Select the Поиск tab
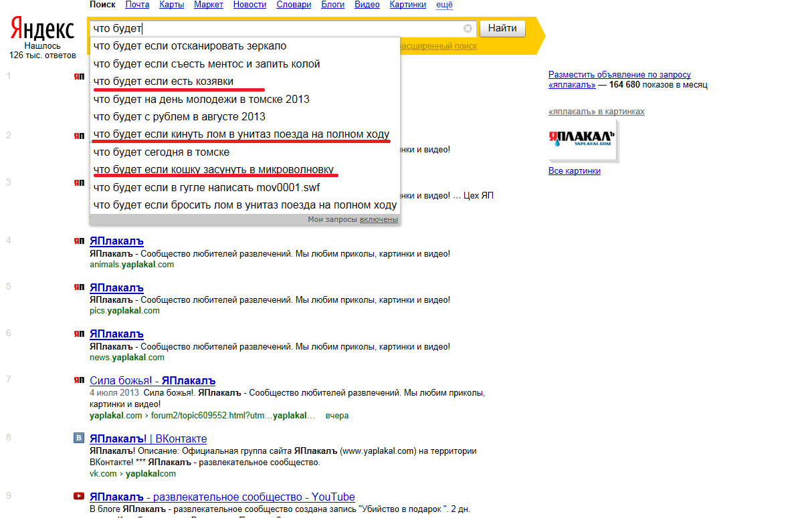 pyautogui.click(x=102, y=5)
